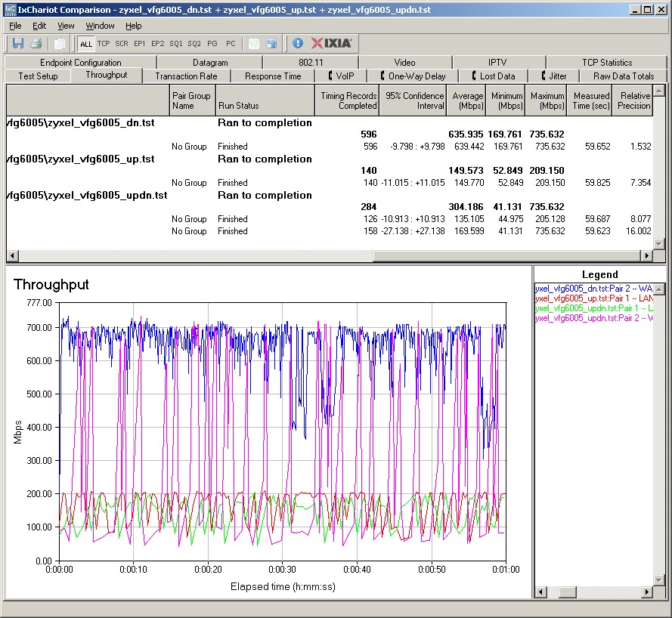The width and height of the screenshot is (672, 618).
Task: Click table horizontal scroll left arrow
Action: coord(12,255)
